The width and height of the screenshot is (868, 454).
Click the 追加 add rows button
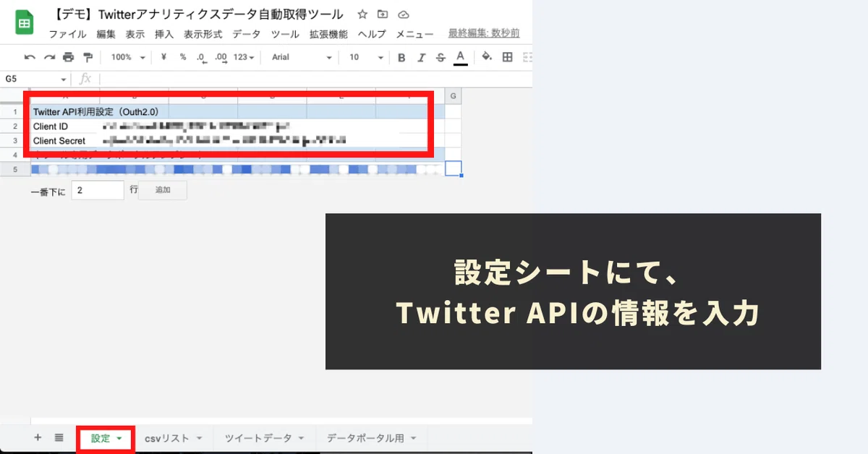pos(163,190)
